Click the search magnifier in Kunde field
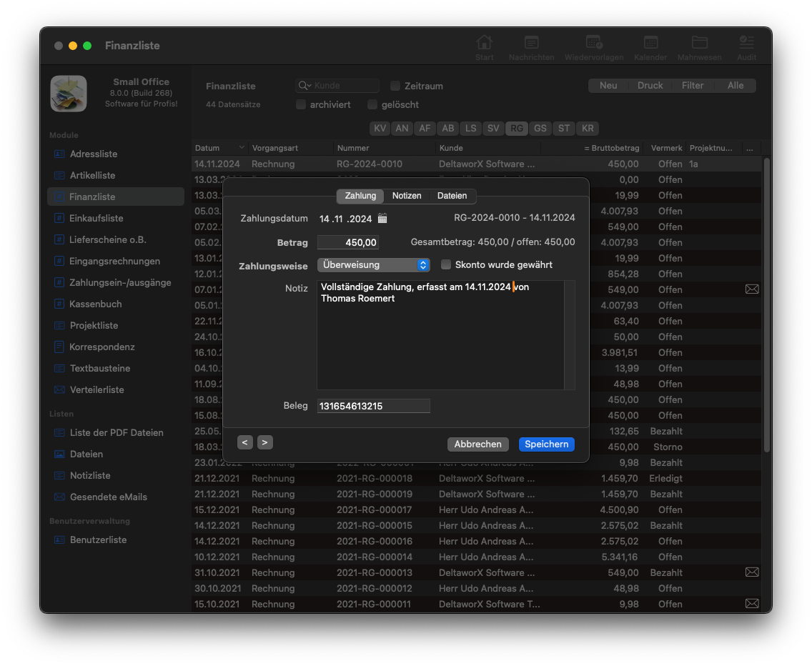812x666 pixels. click(304, 86)
